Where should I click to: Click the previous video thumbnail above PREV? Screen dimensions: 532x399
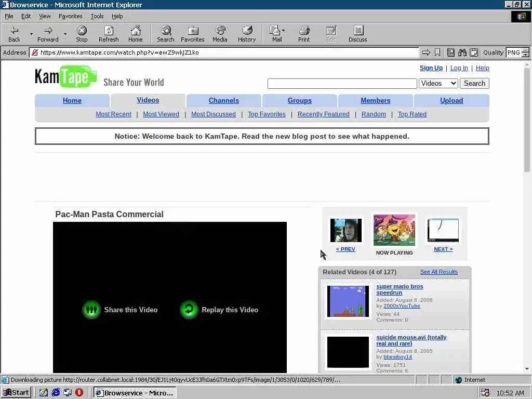tap(345, 230)
